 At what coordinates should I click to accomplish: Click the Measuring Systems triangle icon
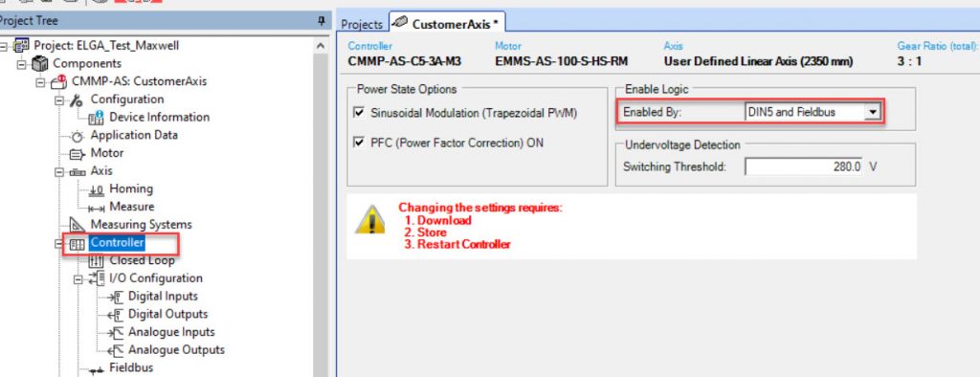tap(78, 225)
